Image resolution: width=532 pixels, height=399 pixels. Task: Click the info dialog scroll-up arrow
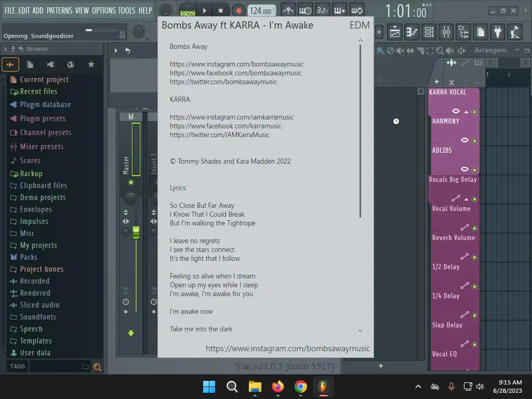tap(361, 41)
